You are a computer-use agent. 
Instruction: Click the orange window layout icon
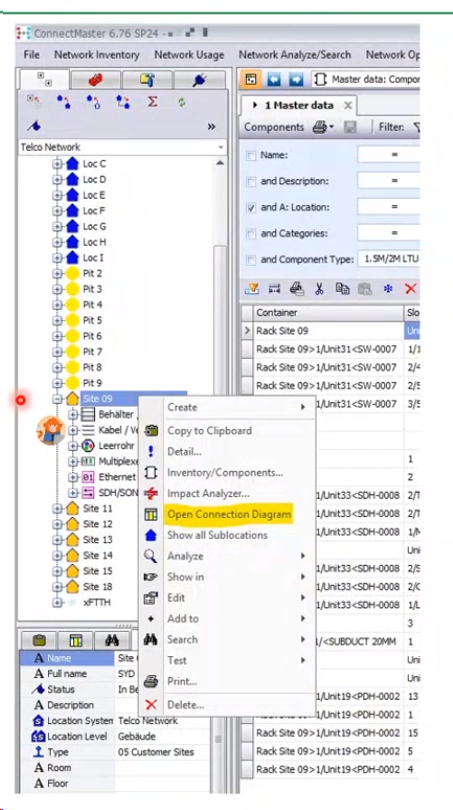(x=251, y=80)
